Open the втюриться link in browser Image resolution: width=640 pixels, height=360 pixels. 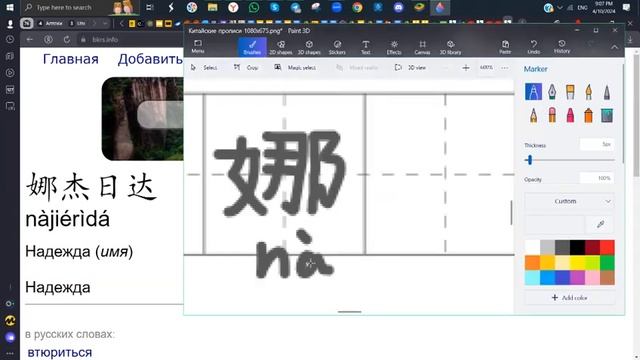[x=60, y=352]
